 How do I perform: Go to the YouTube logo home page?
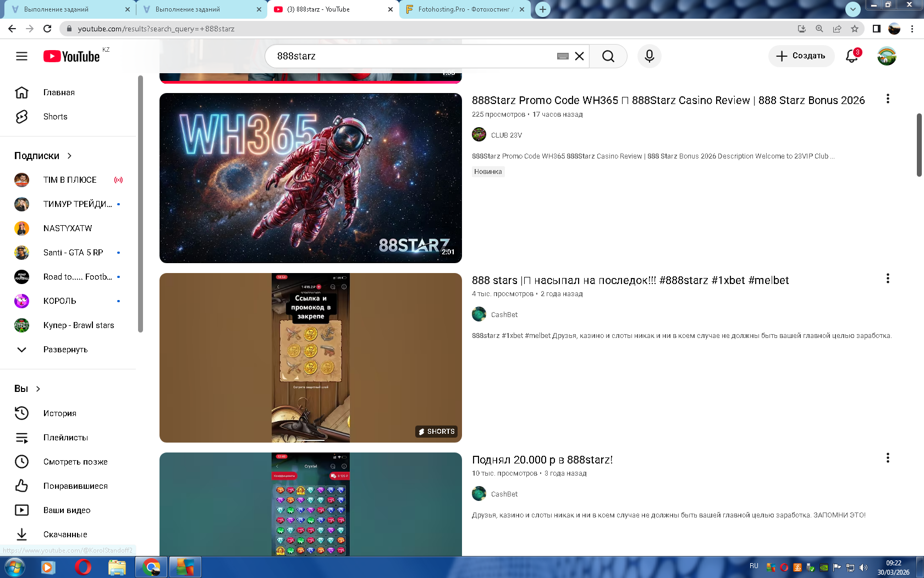coord(71,56)
